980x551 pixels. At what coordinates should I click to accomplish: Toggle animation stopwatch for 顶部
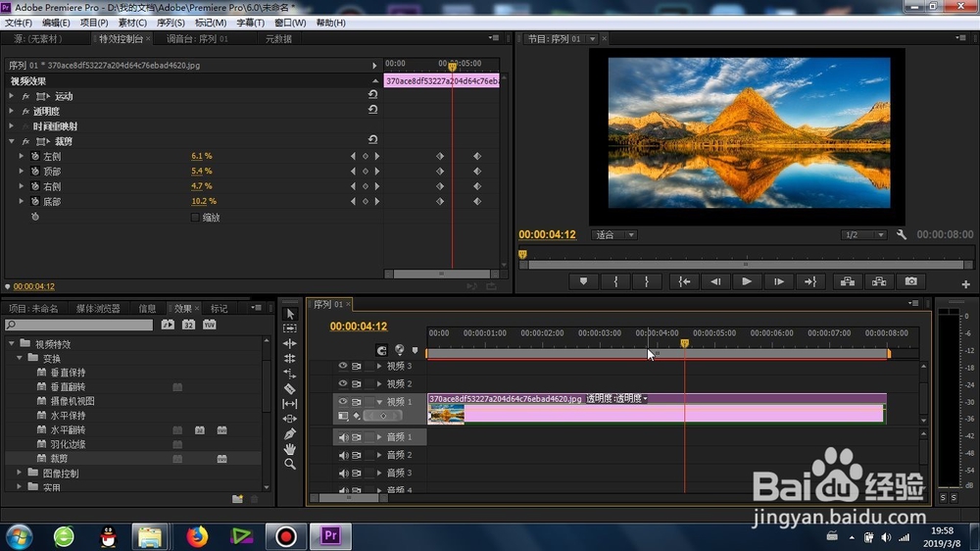pyautogui.click(x=35, y=172)
